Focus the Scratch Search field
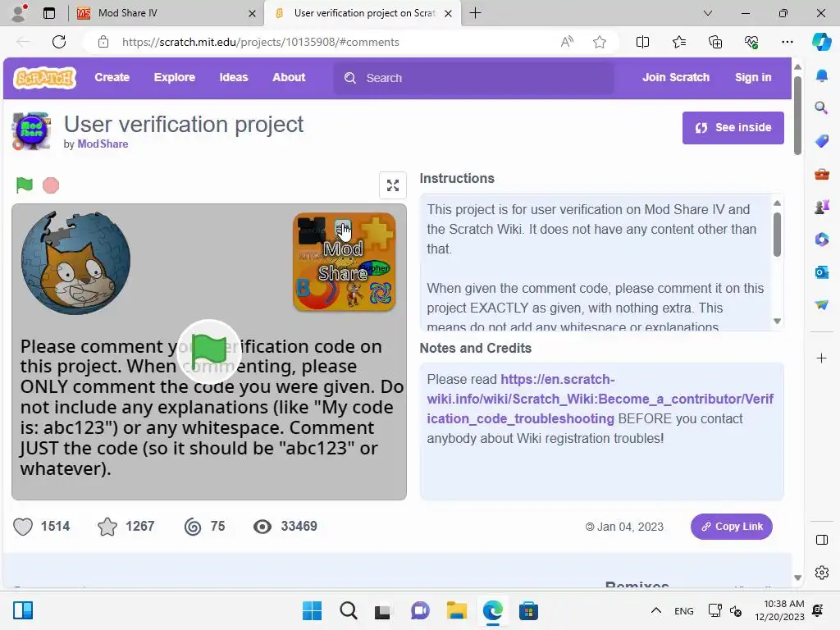 pos(473,78)
